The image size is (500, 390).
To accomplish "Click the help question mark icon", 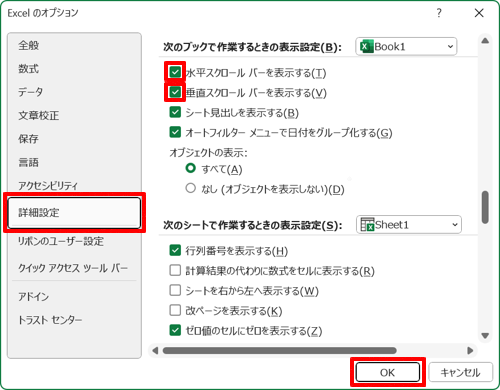I will pyautogui.click(x=439, y=13).
